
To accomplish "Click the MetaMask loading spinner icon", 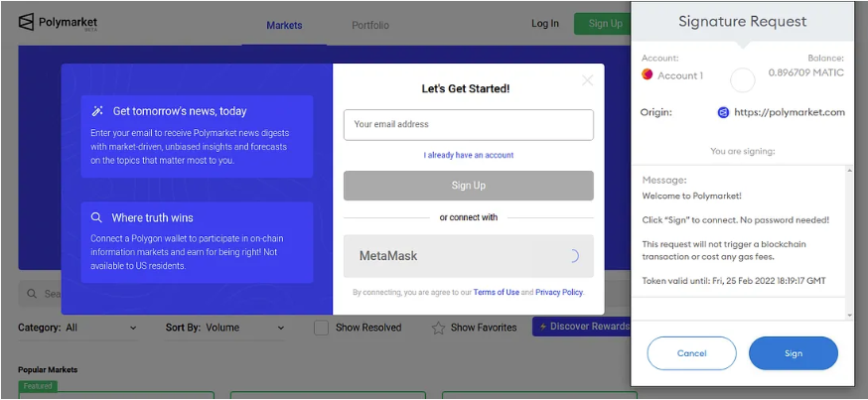I will 573,256.
